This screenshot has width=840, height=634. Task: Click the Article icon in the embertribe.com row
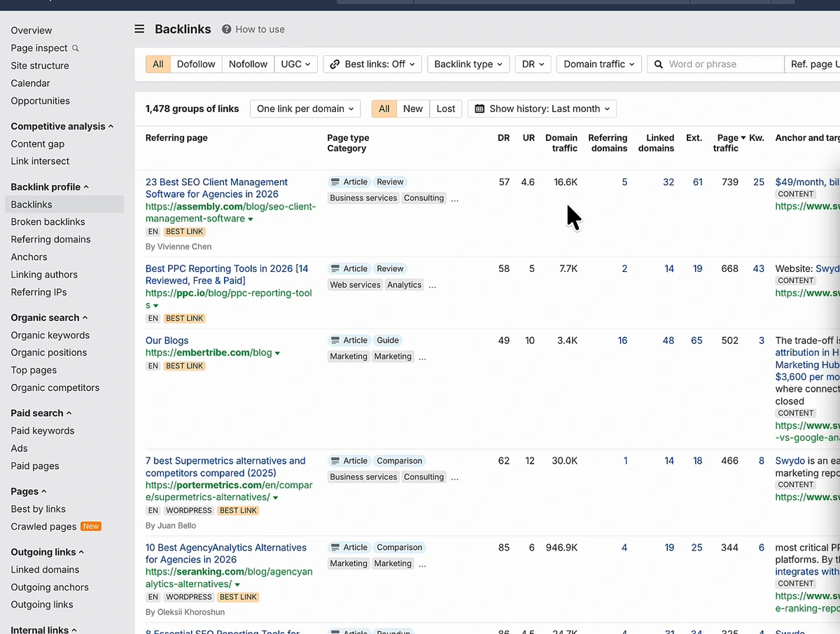click(335, 340)
